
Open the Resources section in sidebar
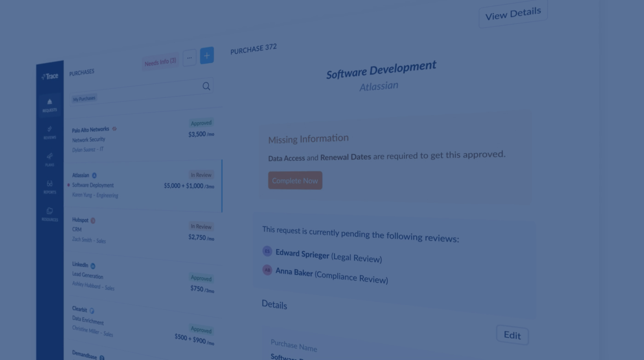pos(50,215)
